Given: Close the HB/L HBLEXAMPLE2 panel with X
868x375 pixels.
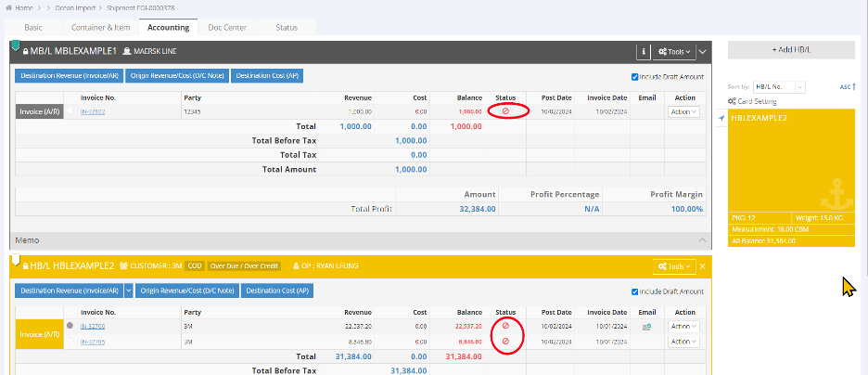Looking at the screenshot, I should coord(702,266).
